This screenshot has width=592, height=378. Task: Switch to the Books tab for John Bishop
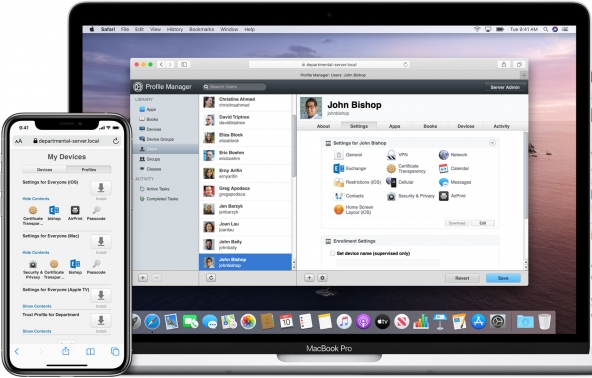[x=430, y=126]
